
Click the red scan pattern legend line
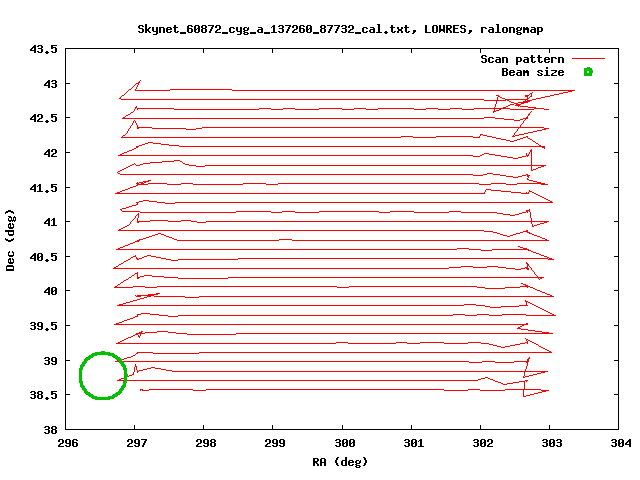tap(588, 59)
